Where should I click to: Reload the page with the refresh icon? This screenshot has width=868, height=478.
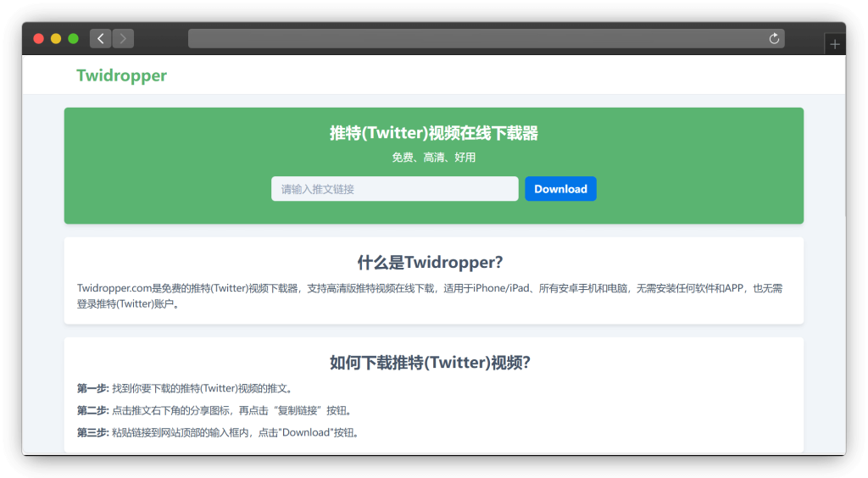pyautogui.click(x=773, y=38)
